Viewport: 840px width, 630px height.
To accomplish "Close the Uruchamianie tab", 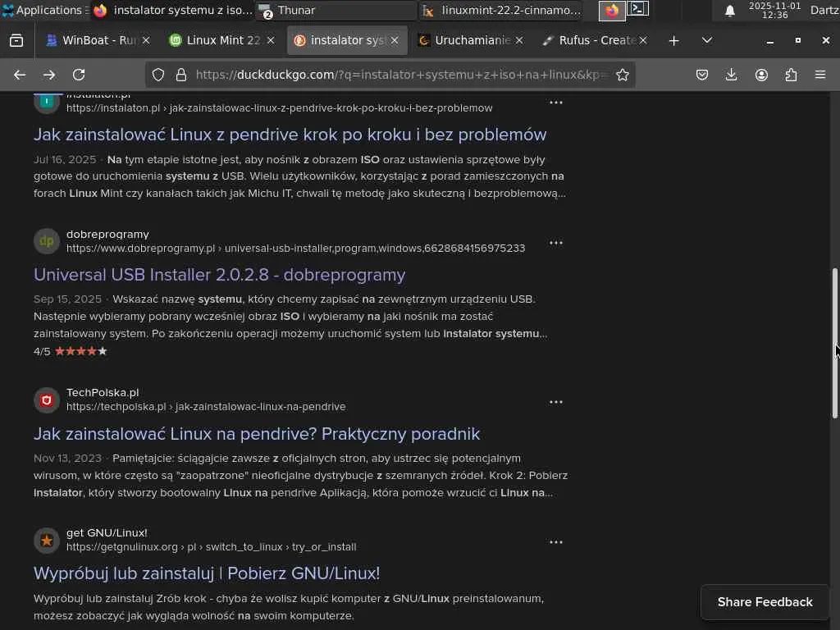I will (518, 41).
